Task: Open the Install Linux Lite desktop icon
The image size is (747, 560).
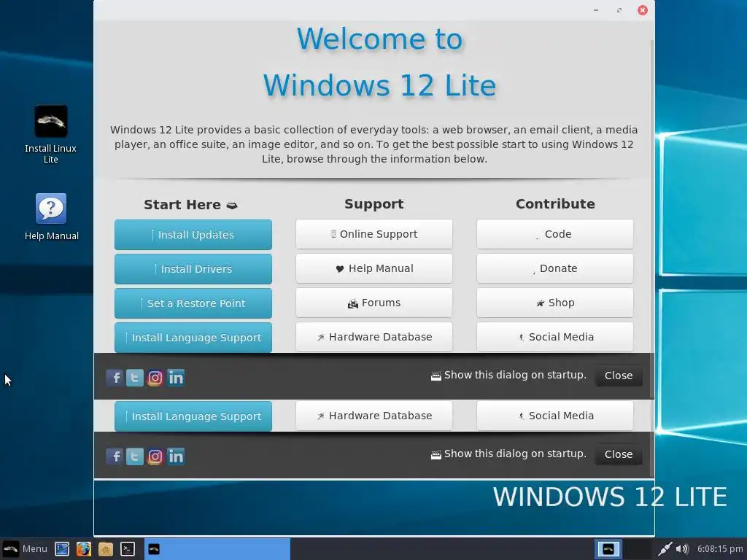Action: point(51,122)
